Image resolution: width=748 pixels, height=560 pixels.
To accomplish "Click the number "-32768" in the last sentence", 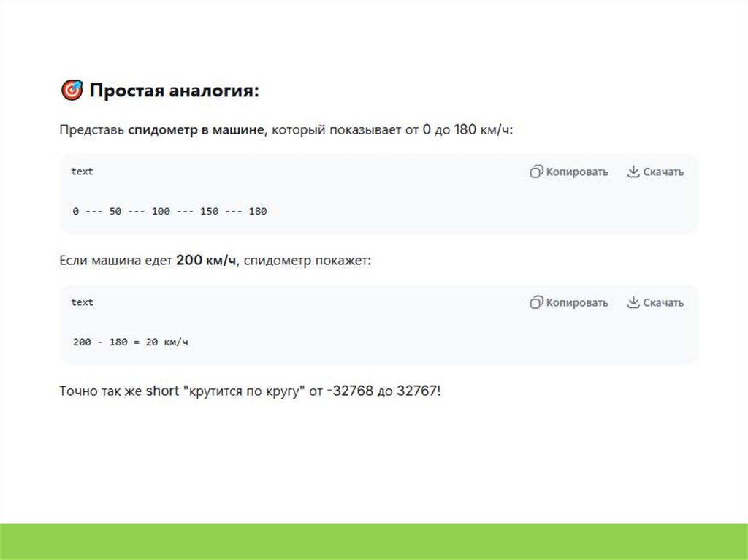I will click(x=349, y=391).
